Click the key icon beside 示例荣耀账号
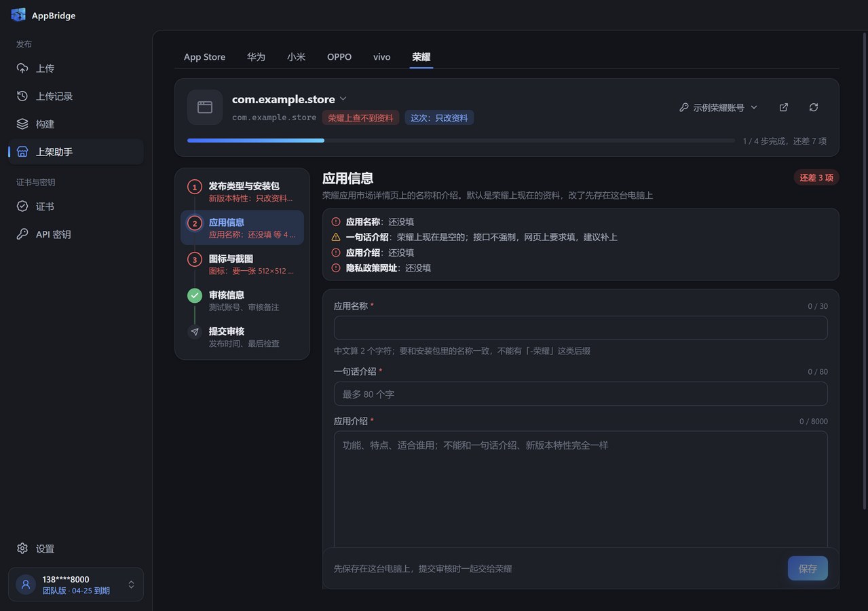The height and width of the screenshot is (611, 868). (x=683, y=107)
